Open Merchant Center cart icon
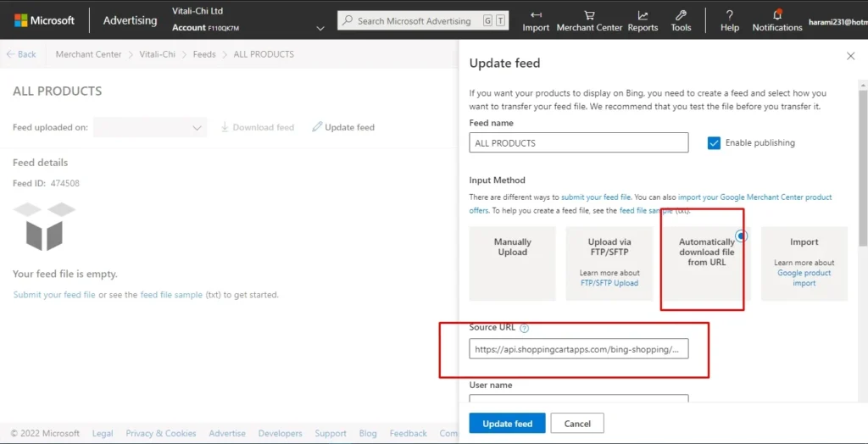This screenshot has width=868, height=444. pos(589,15)
